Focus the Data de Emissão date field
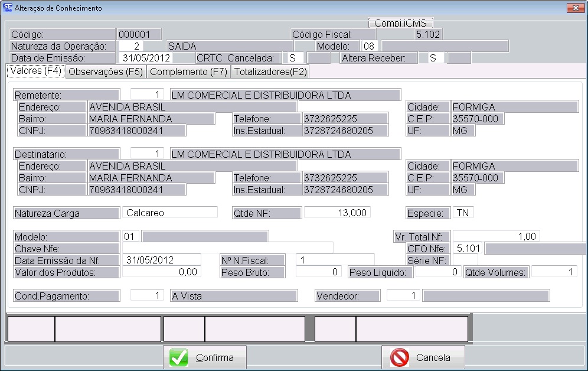The height and width of the screenshot is (371, 588). [x=146, y=58]
